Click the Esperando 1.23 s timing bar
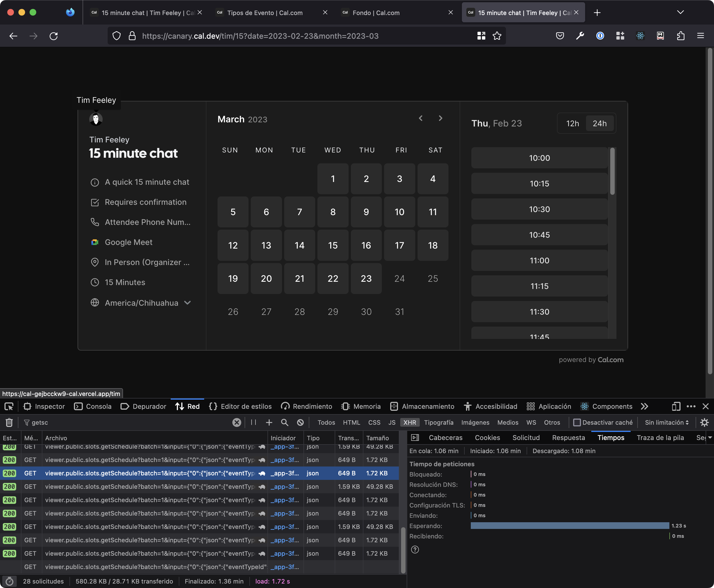This screenshot has height=588, width=714. tap(570, 526)
